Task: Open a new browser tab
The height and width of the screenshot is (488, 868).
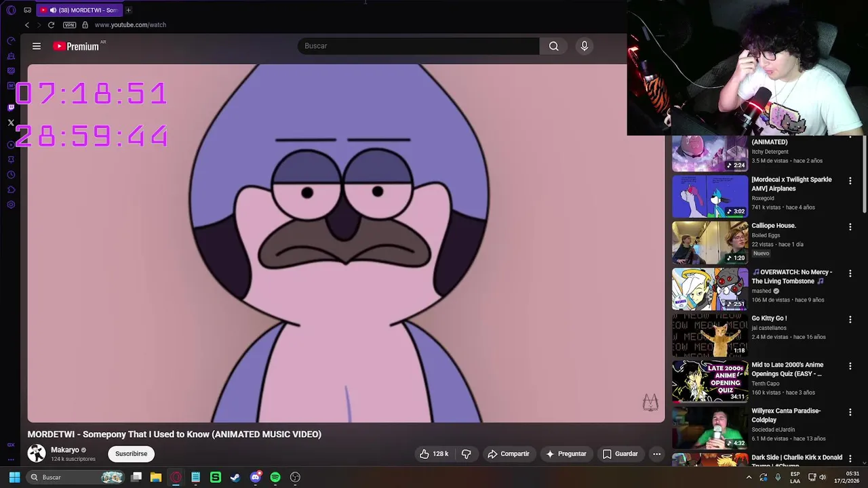Action: [x=128, y=10]
